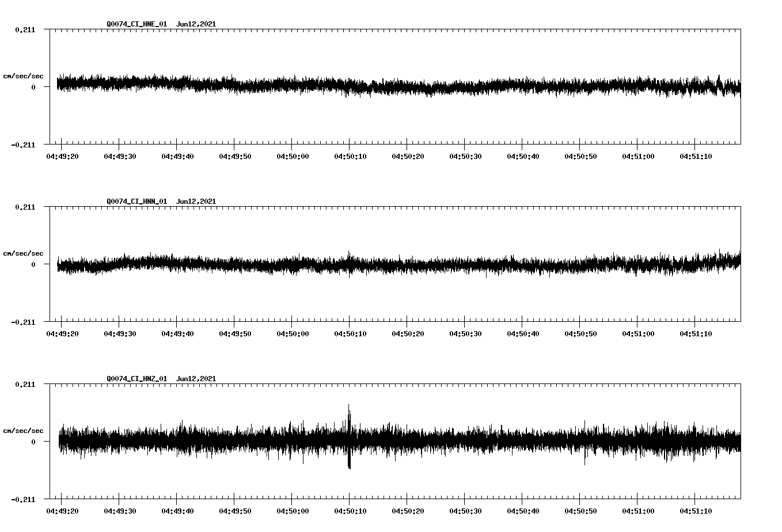The width and height of the screenshot is (782, 532).
Task: Click 04:49:50 time label under HNN plot
Action: click(235, 334)
